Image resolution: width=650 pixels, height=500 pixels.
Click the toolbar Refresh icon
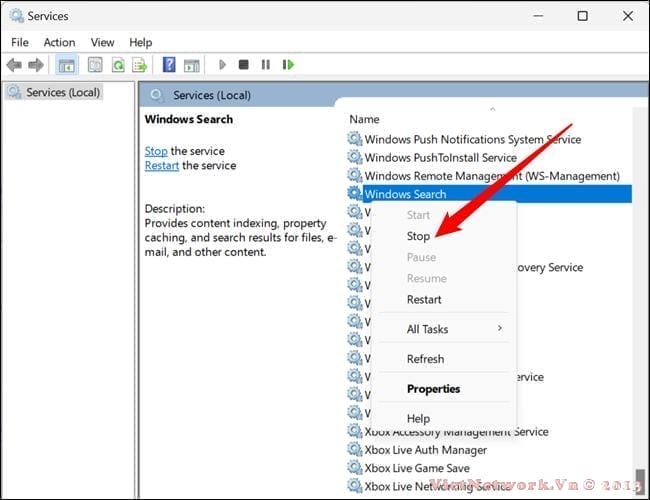[x=116, y=65]
